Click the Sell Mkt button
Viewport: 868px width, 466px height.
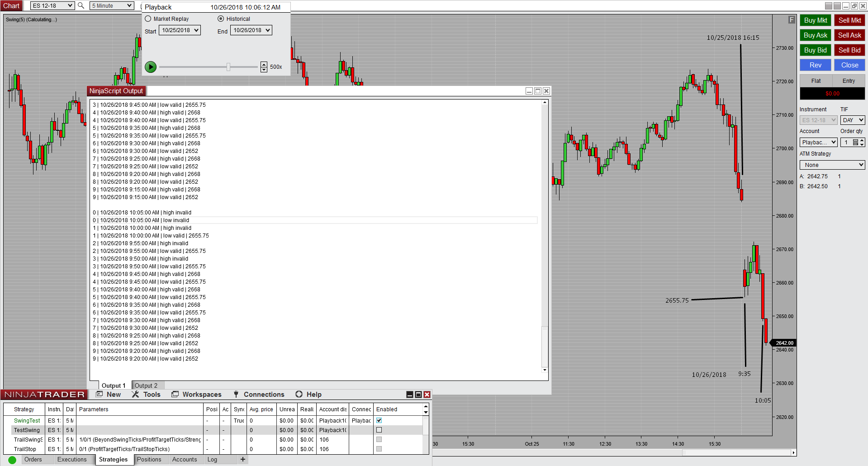tap(849, 20)
